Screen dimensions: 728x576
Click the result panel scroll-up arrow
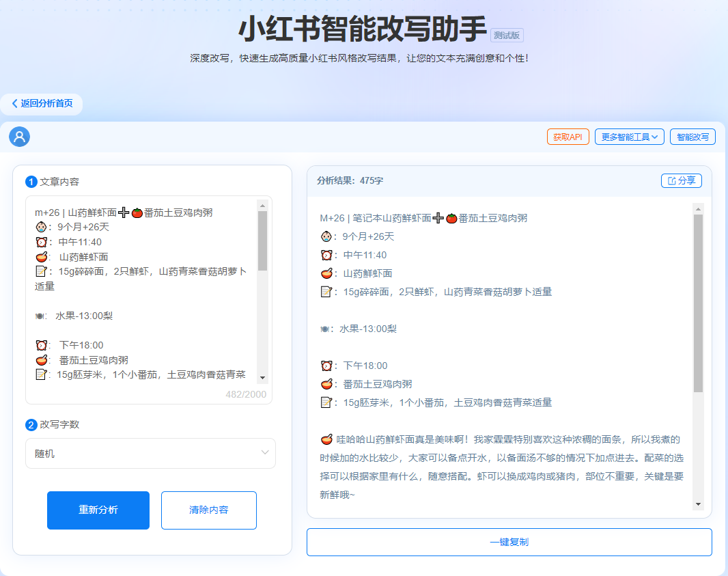tap(698, 209)
